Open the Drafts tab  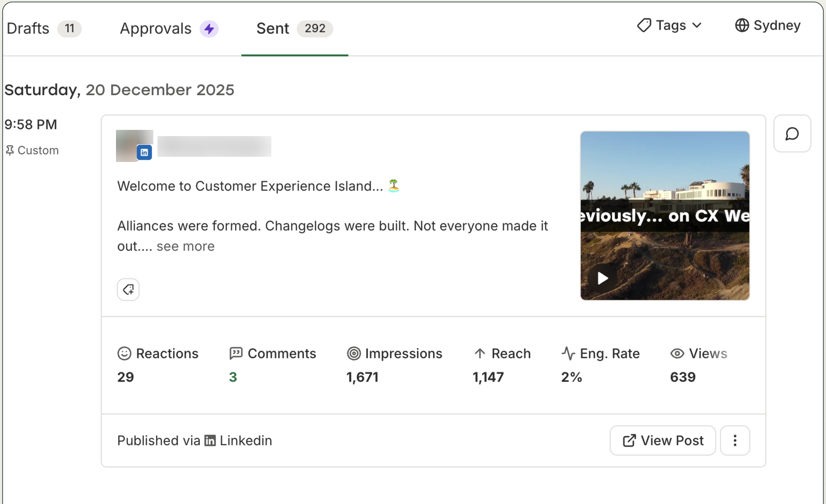44,28
